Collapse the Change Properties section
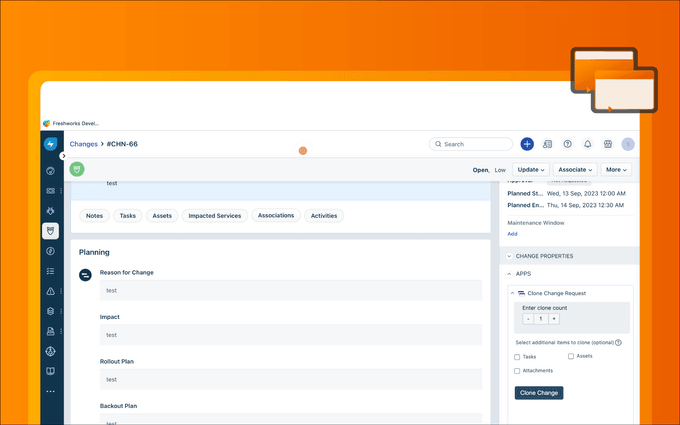The width and height of the screenshot is (680, 425). [x=511, y=256]
